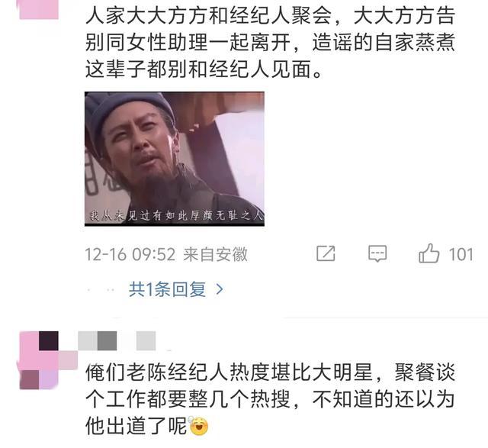Viewport: 488px width, 448px height.
Task: Tap the forward/share icon under the first comment
Action: [326, 253]
